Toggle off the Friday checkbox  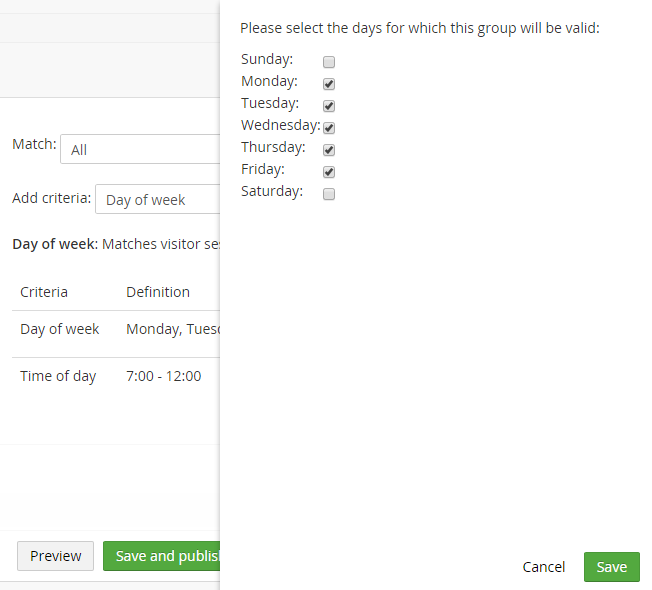(328, 172)
